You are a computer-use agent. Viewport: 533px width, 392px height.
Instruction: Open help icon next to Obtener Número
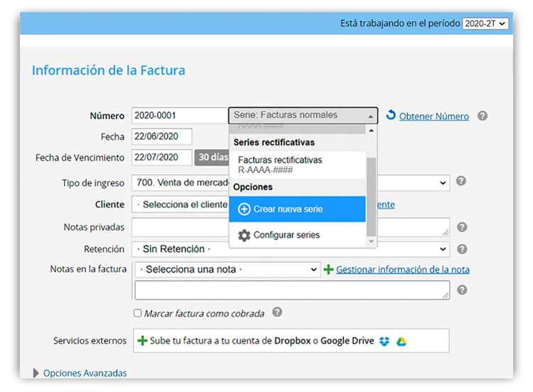483,116
